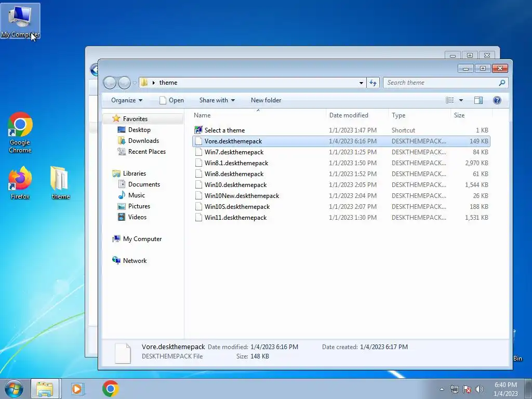Click the network tray icon
Screen dimensions: 532x399
pos(454,389)
